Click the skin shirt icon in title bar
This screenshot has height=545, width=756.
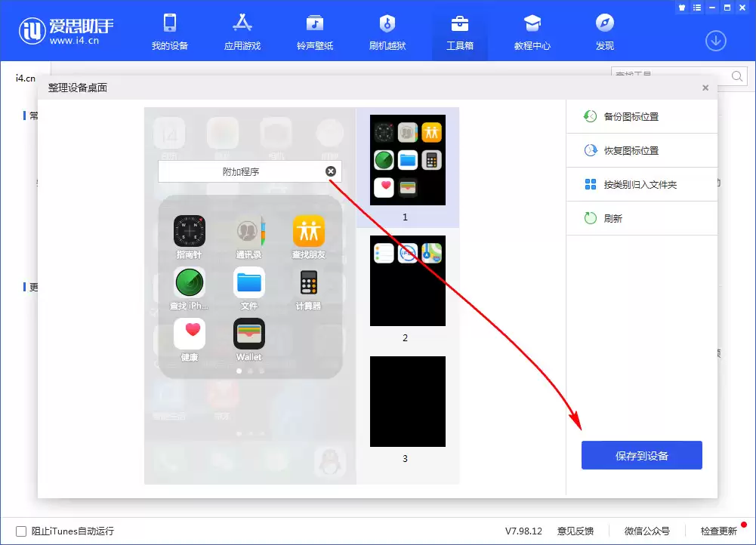pyautogui.click(x=682, y=8)
